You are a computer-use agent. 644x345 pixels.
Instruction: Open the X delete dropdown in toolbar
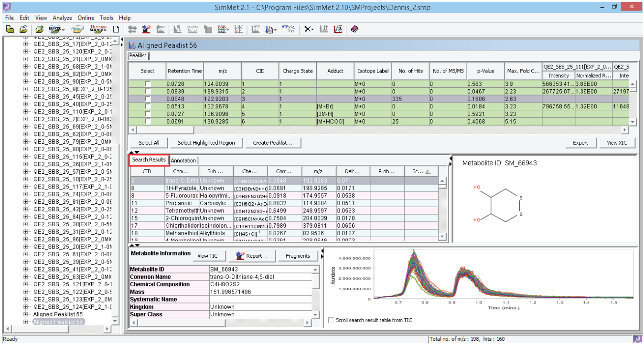coord(312,30)
